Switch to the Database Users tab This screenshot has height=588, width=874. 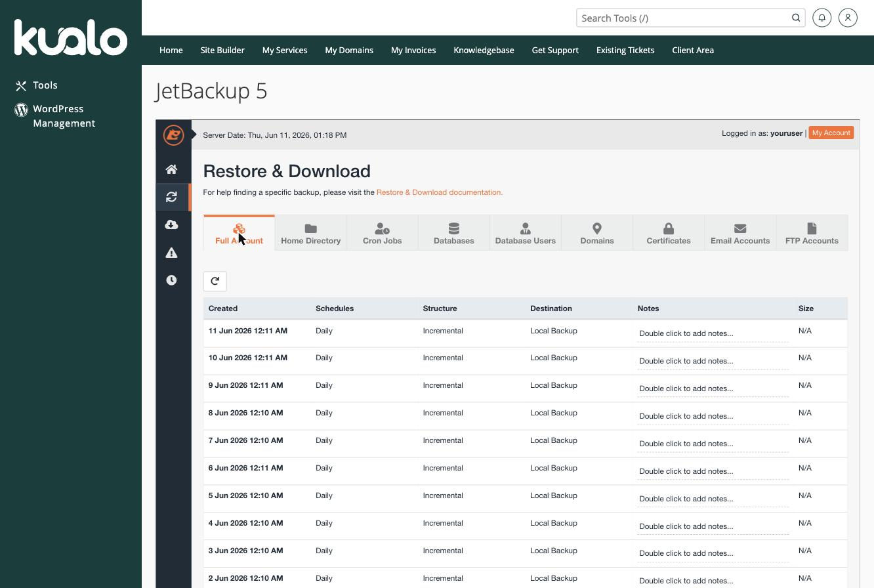pyautogui.click(x=525, y=233)
